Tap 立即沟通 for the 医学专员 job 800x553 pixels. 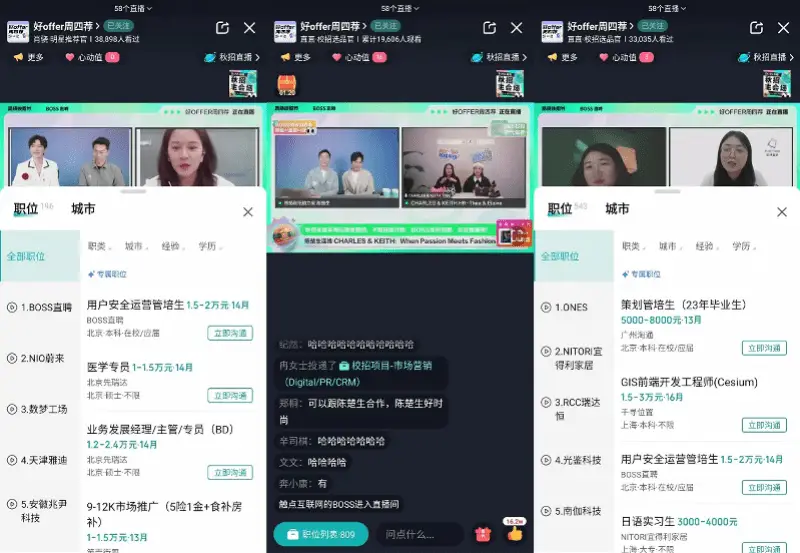(230, 395)
